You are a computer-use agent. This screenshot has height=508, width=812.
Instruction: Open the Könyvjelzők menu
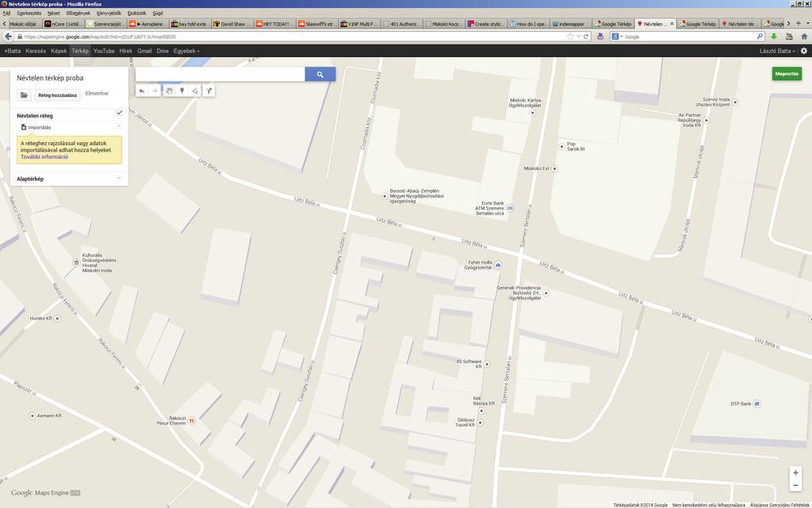coord(109,13)
